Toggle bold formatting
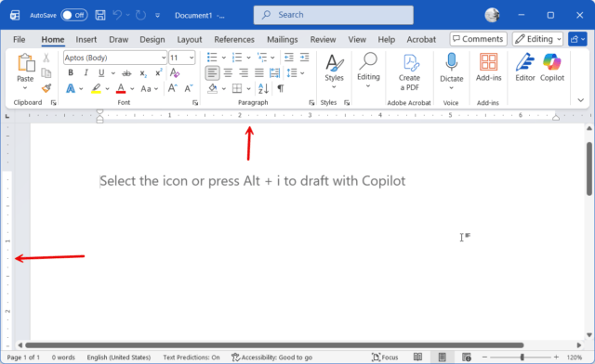The width and height of the screenshot is (595, 364). coord(71,72)
